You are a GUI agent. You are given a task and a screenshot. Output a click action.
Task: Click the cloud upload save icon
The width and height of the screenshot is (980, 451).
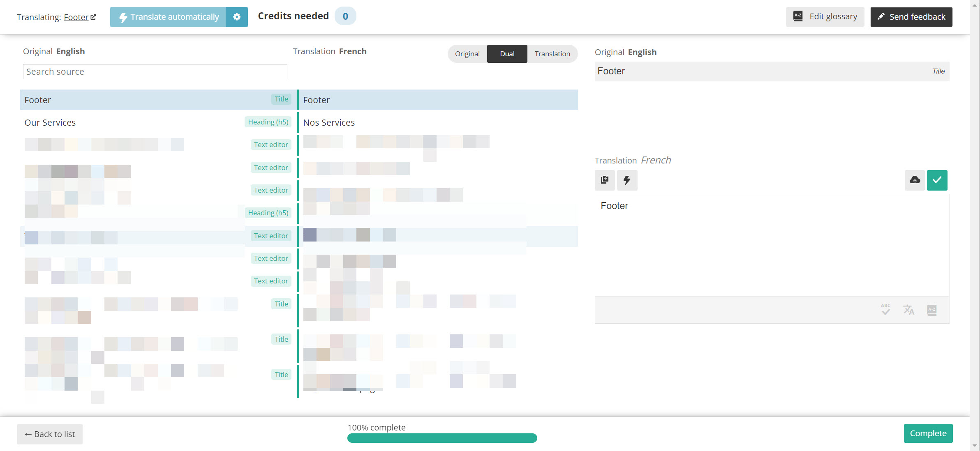pyautogui.click(x=915, y=180)
